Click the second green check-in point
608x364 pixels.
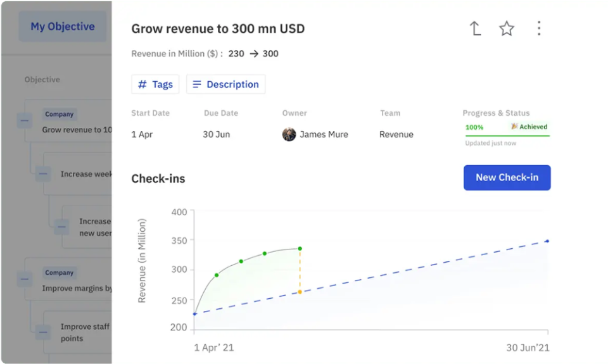click(x=241, y=261)
